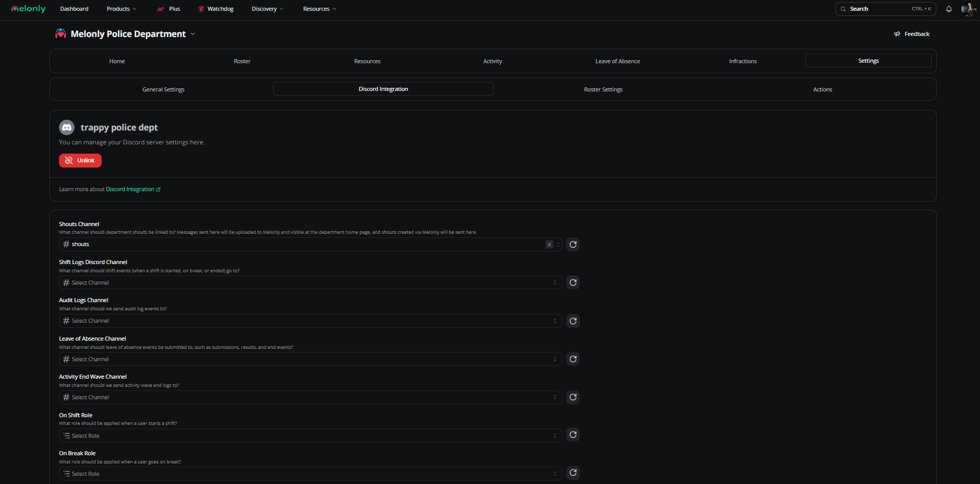This screenshot has height=484, width=980.
Task: Open the Activity End Wave Channel dropdown
Action: [x=310, y=397]
